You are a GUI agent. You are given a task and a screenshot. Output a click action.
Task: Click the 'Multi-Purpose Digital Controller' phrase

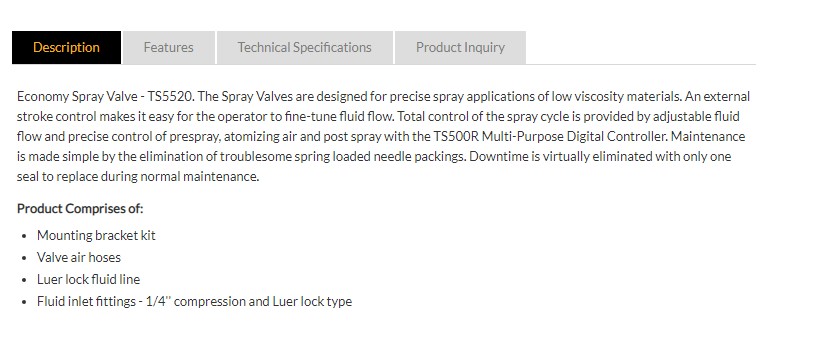574,136
